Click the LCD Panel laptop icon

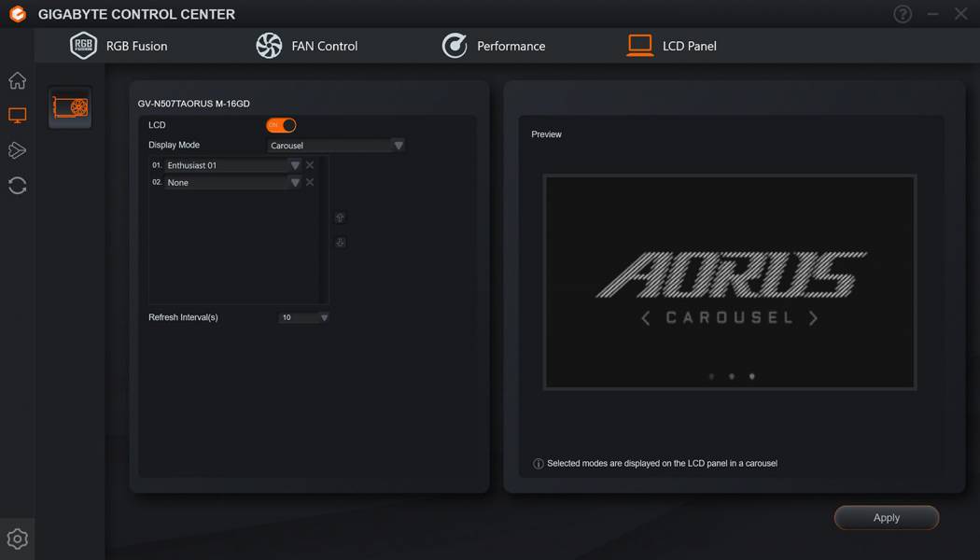pyautogui.click(x=640, y=46)
